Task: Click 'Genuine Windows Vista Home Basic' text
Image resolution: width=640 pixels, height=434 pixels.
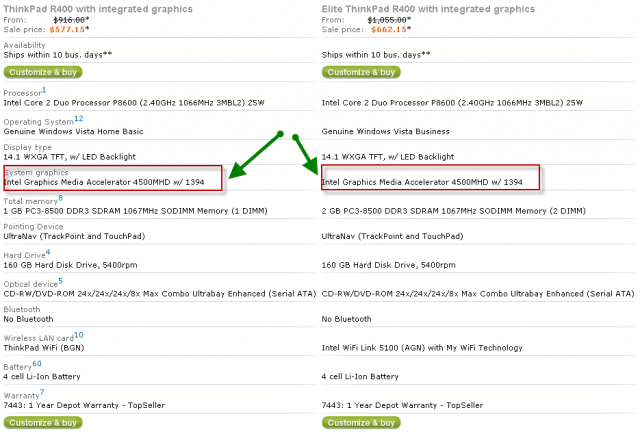Action: tap(73, 131)
